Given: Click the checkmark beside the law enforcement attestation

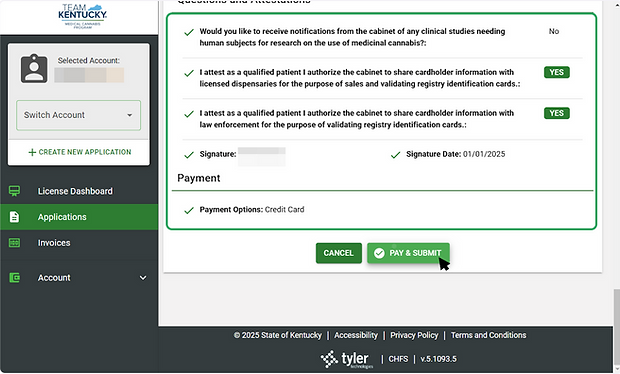Looking at the screenshot, I should click(x=189, y=114).
